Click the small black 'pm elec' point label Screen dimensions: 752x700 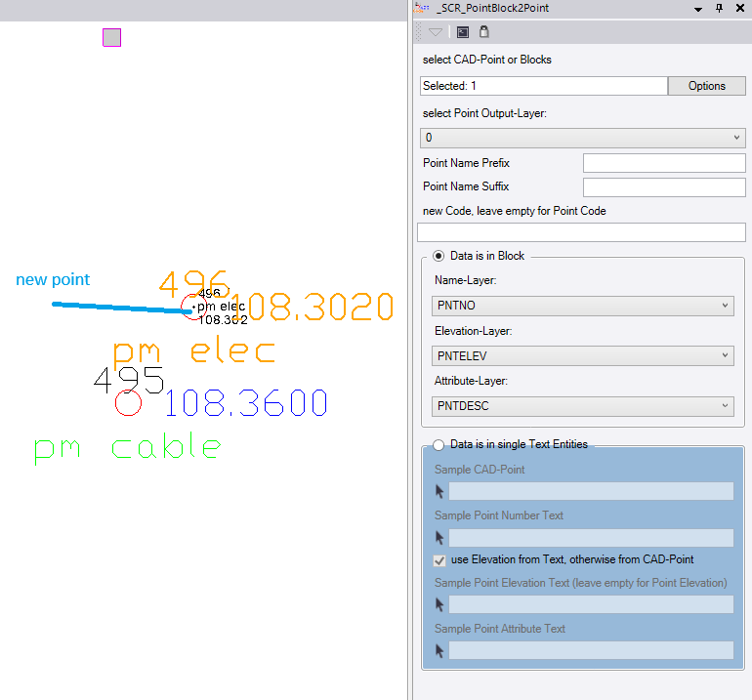[221, 307]
